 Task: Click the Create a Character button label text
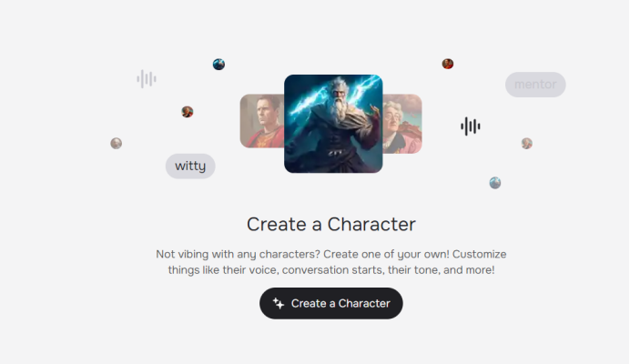click(340, 303)
